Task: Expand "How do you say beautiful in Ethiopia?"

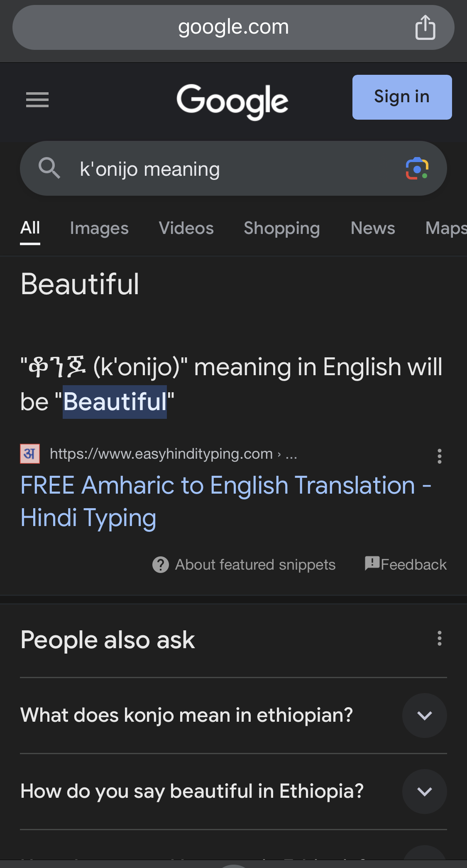Action: pyautogui.click(x=233, y=791)
